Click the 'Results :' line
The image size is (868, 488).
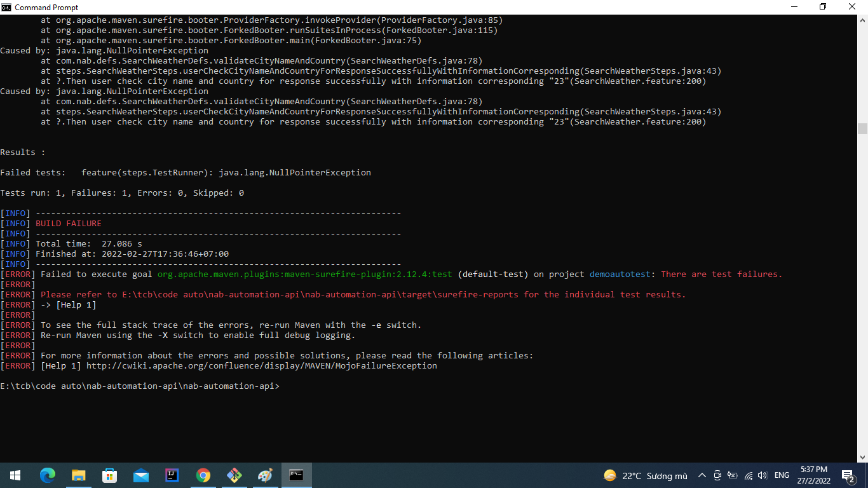click(x=23, y=152)
